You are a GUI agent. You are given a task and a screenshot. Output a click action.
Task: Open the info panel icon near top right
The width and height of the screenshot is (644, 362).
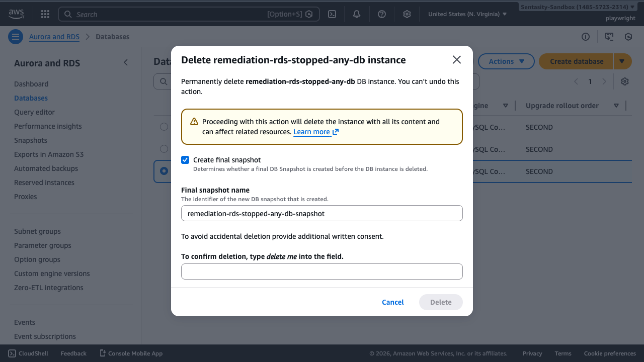click(585, 36)
